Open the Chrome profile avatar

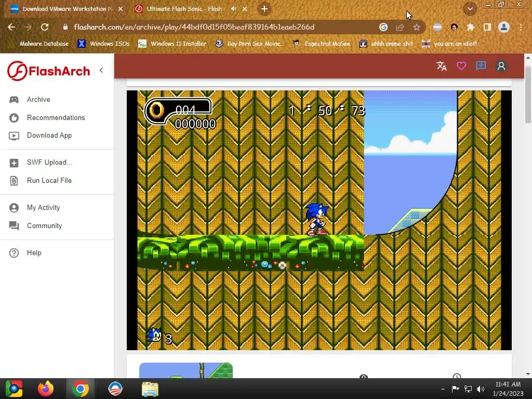[x=504, y=27]
